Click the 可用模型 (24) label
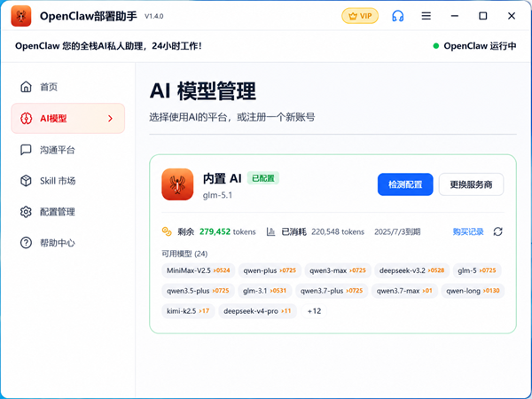532x399 pixels. [x=184, y=254]
